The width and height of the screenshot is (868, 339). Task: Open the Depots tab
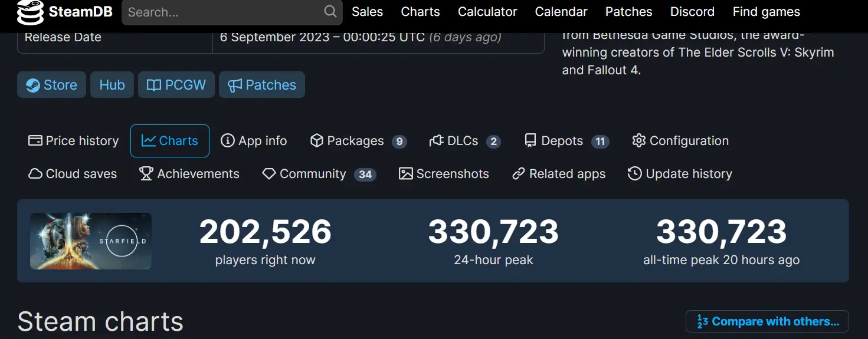click(x=566, y=141)
